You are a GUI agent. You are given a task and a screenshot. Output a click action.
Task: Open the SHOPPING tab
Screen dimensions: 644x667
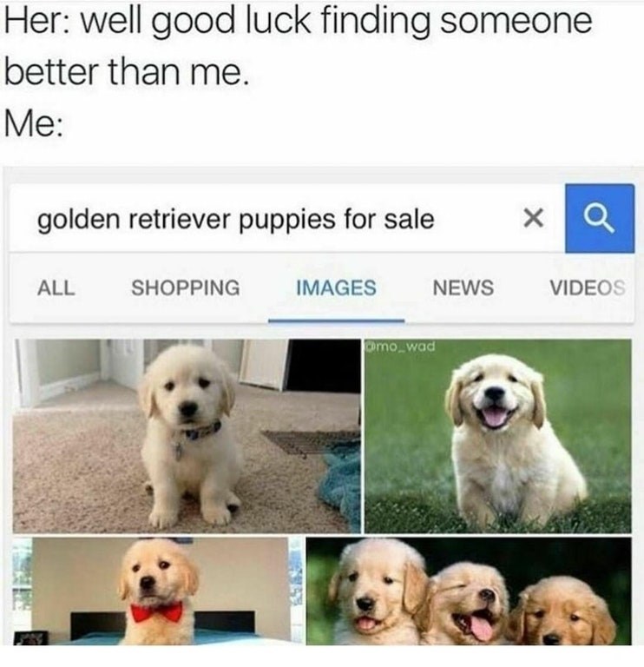[x=186, y=287]
